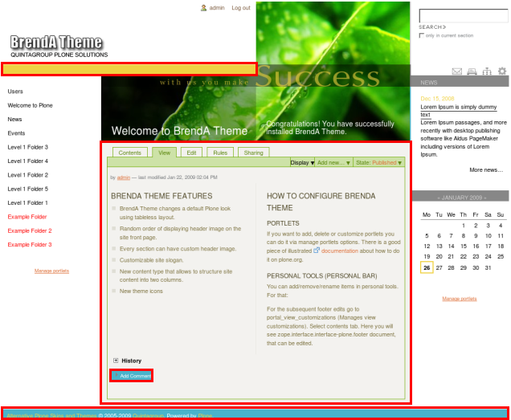The width and height of the screenshot is (511, 420).
Task: Click 'Alternative Plone Skins and Themes' footer link
Action: 51,415
